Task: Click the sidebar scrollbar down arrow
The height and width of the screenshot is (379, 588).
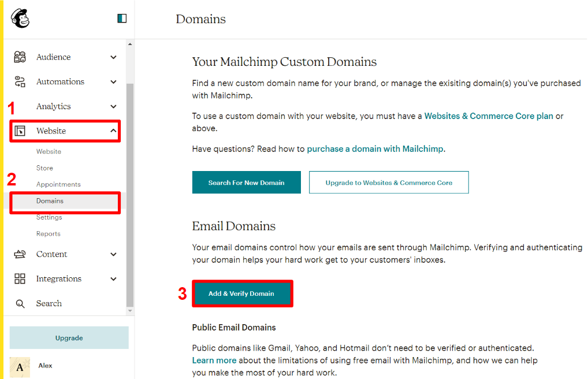Action: (130, 311)
